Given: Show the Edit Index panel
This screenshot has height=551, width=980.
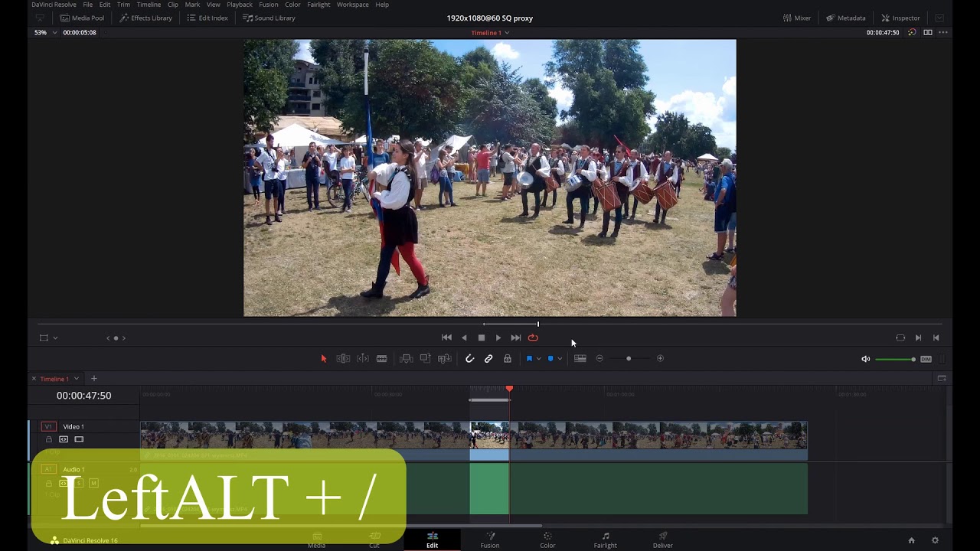Looking at the screenshot, I should point(207,18).
